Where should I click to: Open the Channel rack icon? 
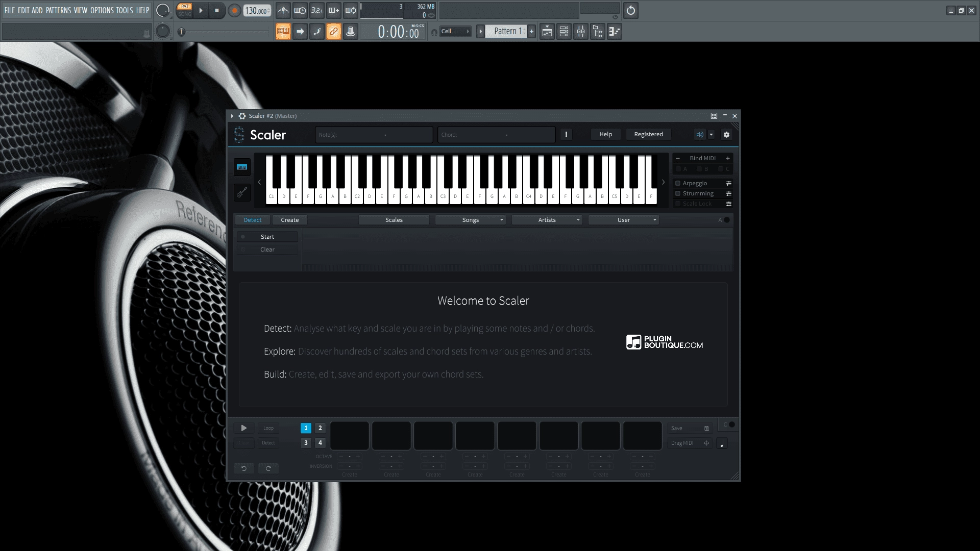(563, 32)
